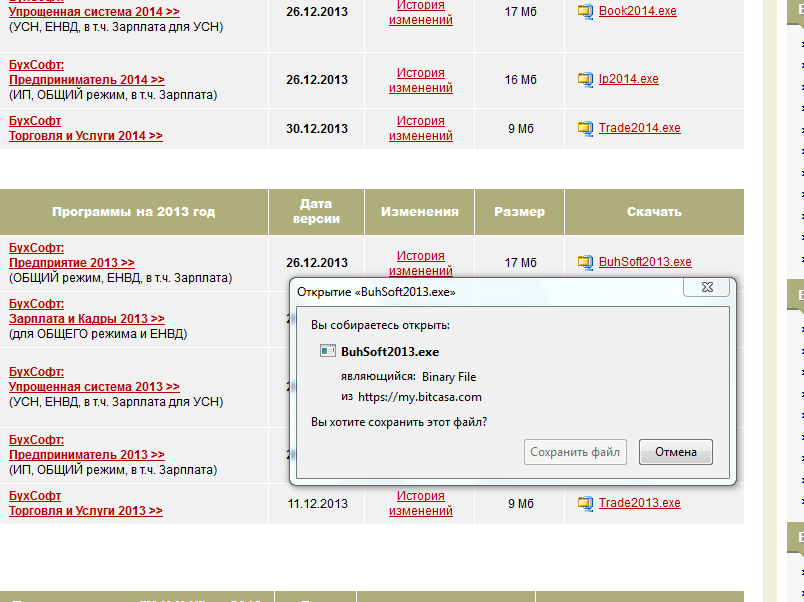Click the 16 Мб size cell
804x602 pixels.
(x=520, y=80)
